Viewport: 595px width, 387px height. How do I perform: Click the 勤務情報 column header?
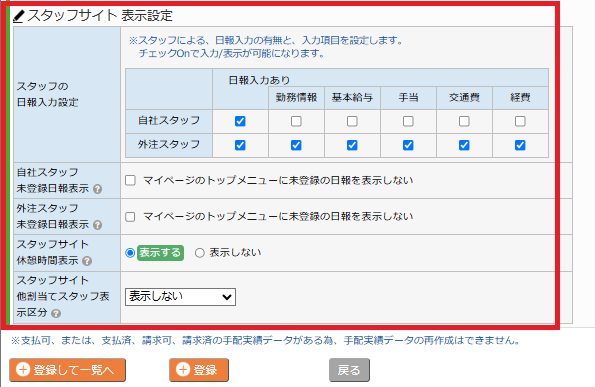click(x=296, y=98)
